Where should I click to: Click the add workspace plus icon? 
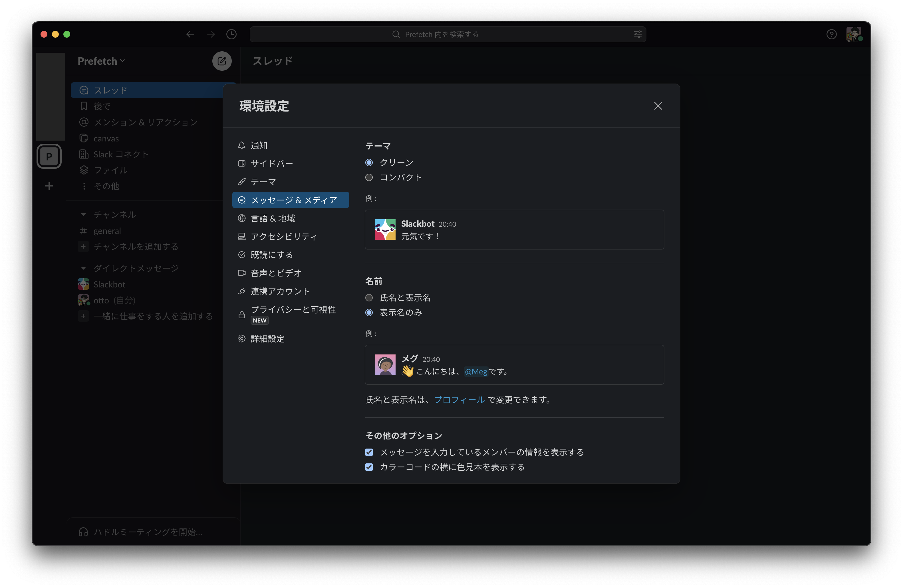(49, 186)
